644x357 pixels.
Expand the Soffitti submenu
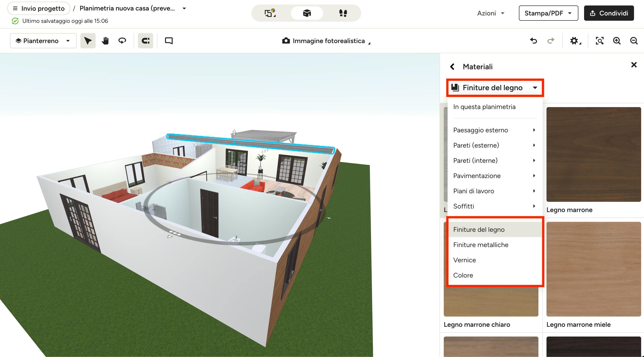[495, 206]
